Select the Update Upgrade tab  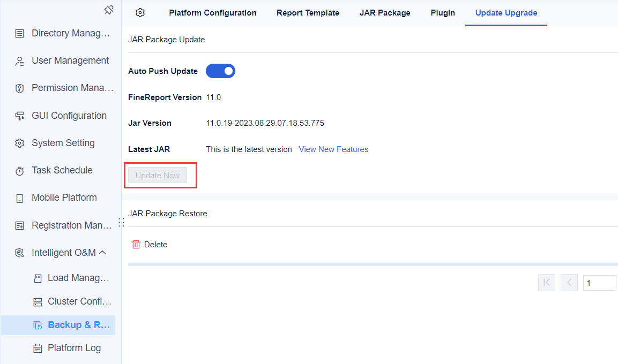[x=506, y=13]
